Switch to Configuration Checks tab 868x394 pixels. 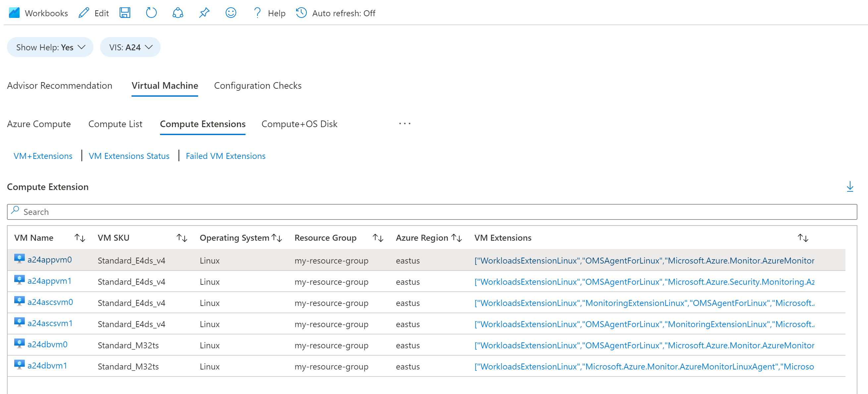257,85
